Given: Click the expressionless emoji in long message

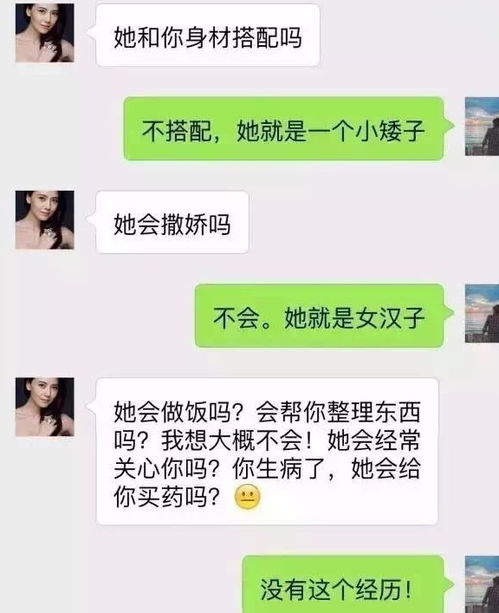Looking at the screenshot, I should tap(247, 497).
